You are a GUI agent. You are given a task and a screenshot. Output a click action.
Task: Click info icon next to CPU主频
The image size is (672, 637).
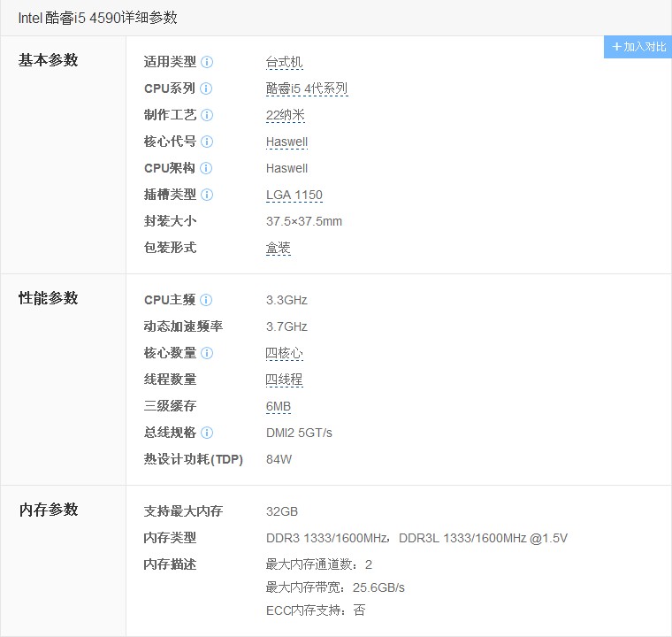click(206, 300)
